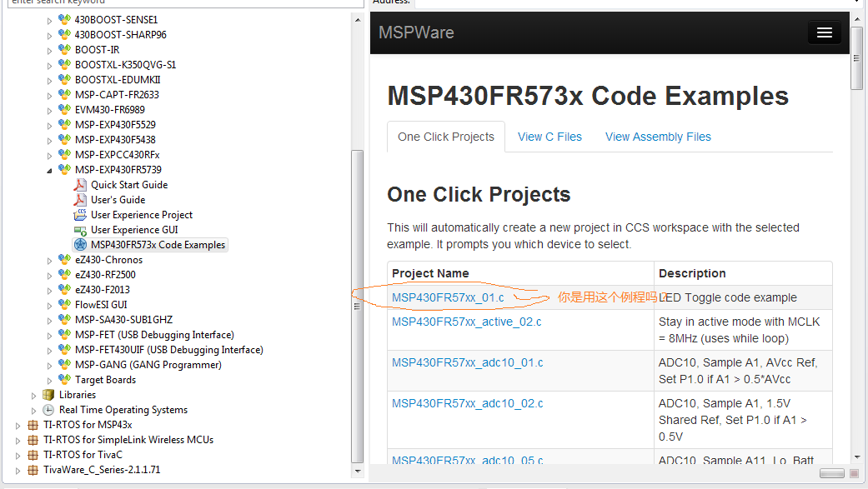Click the MSP-EXP430FR5739 package icon

(65, 169)
